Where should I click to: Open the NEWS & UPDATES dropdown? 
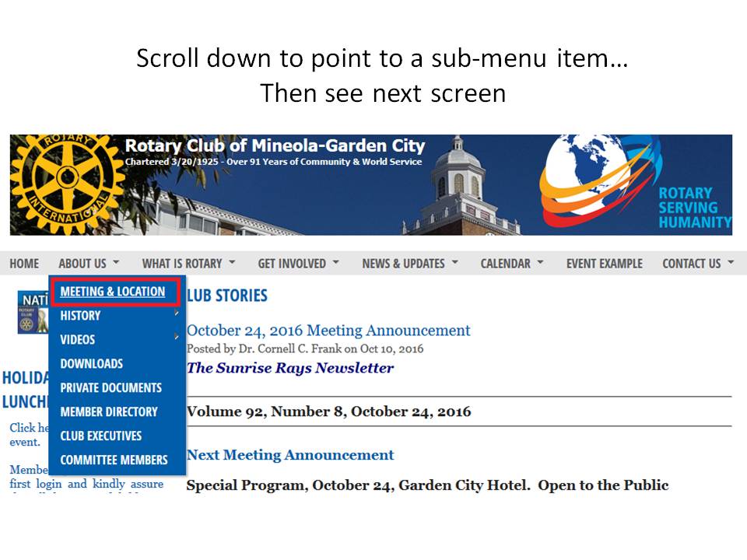[x=409, y=264]
